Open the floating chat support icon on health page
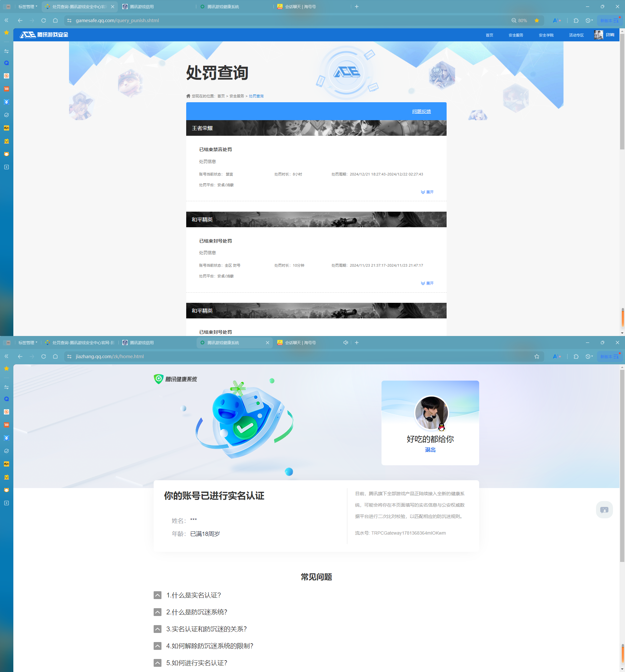This screenshot has height=672, width=625. click(604, 510)
